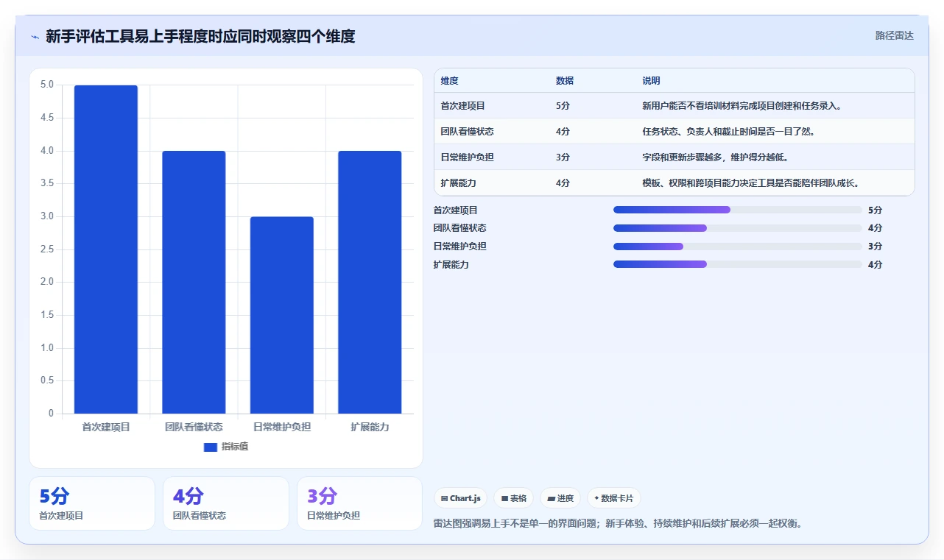944x560 pixels.
Task: Click the header icon beside the title
Action: click(x=35, y=36)
